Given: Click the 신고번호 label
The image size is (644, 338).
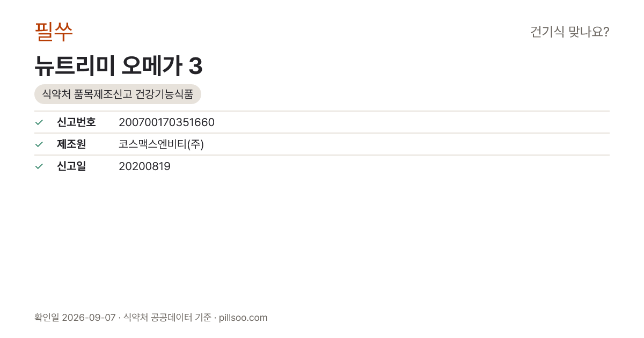Looking at the screenshot, I should point(76,122).
